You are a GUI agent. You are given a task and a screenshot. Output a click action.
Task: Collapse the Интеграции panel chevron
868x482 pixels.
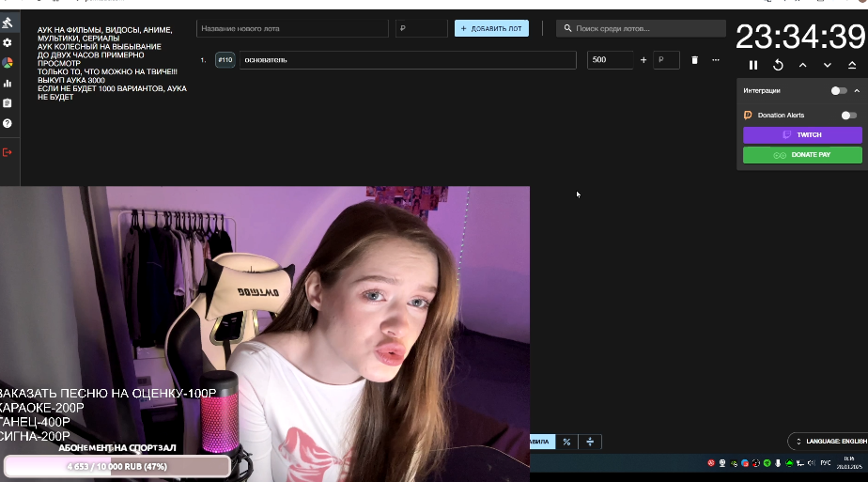(x=857, y=91)
